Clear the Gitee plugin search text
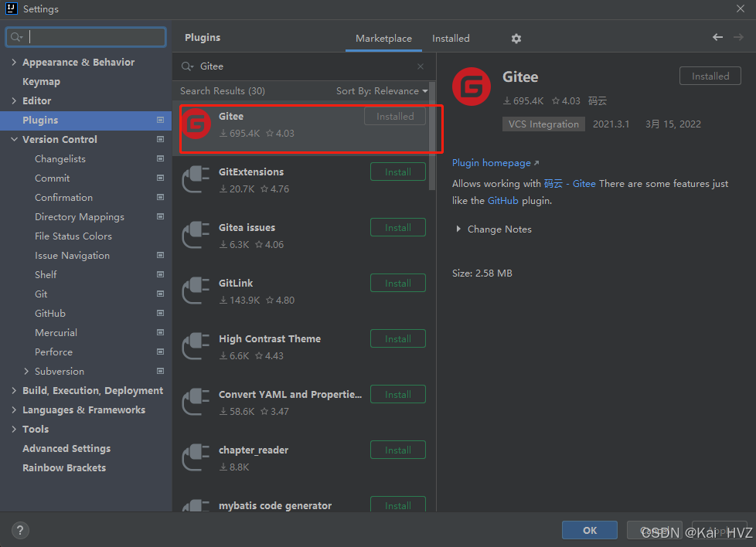The image size is (756, 547). coord(421,66)
